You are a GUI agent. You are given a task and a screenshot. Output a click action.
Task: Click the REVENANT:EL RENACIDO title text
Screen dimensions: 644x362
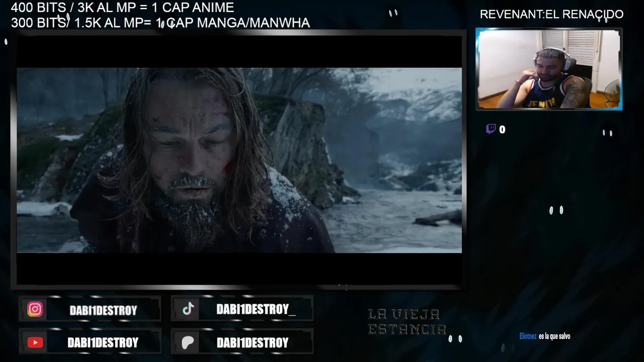click(551, 15)
